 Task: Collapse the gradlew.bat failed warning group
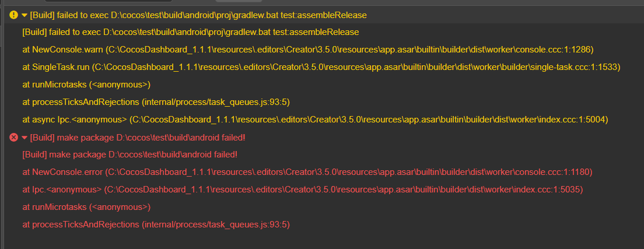click(24, 15)
